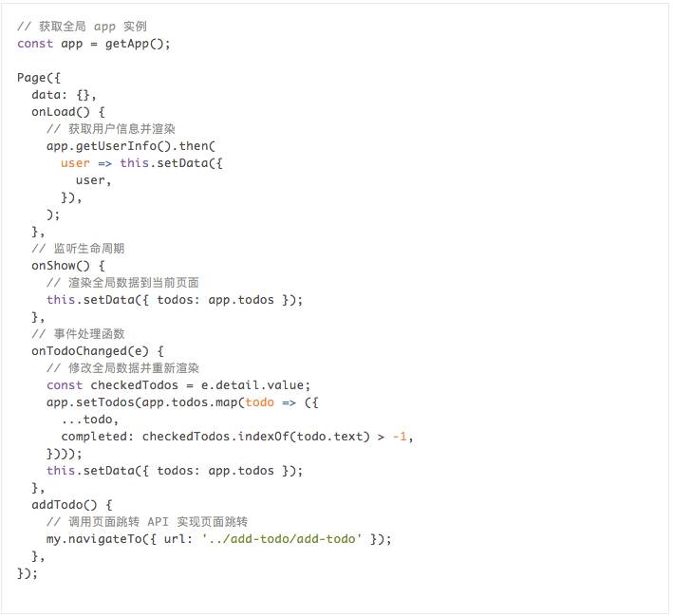
Task: Click the final '});' line
Action: pos(28,573)
